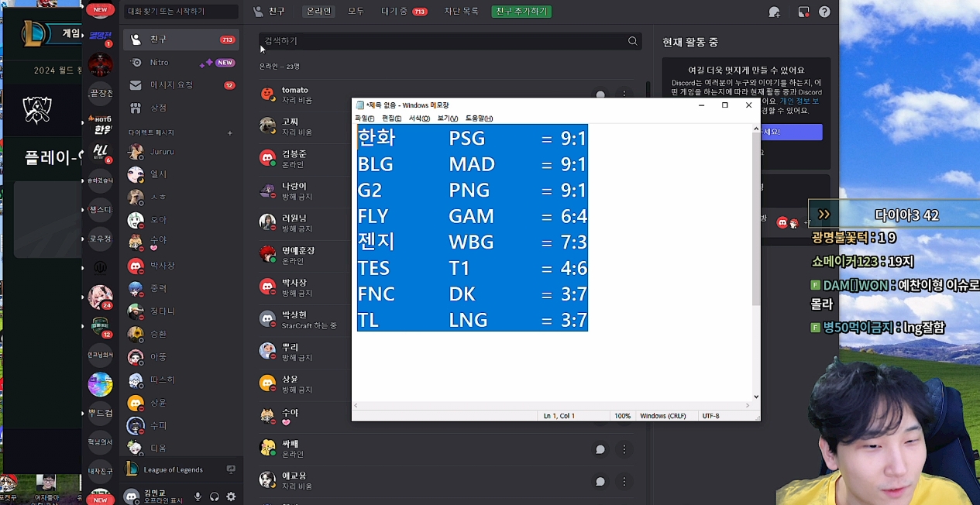Screen dimensions: 980x505
Task: Open the Nitro page in the sidebar
Action: (x=159, y=62)
